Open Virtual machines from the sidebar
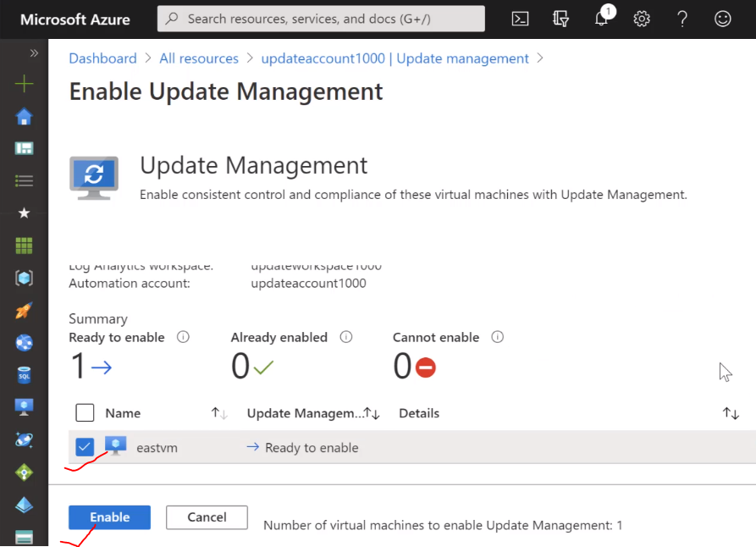The height and width of the screenshot is (547, 756). click(25, 407)
